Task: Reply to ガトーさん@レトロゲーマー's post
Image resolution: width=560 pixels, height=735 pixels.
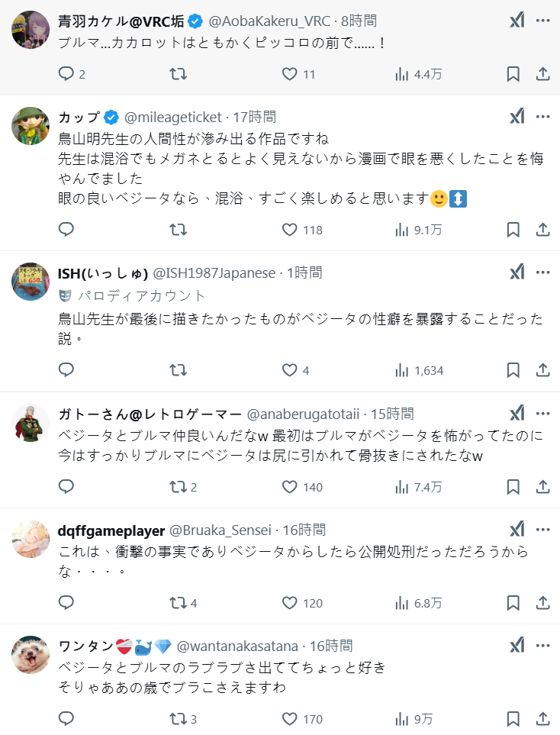Action: (66, 487)
